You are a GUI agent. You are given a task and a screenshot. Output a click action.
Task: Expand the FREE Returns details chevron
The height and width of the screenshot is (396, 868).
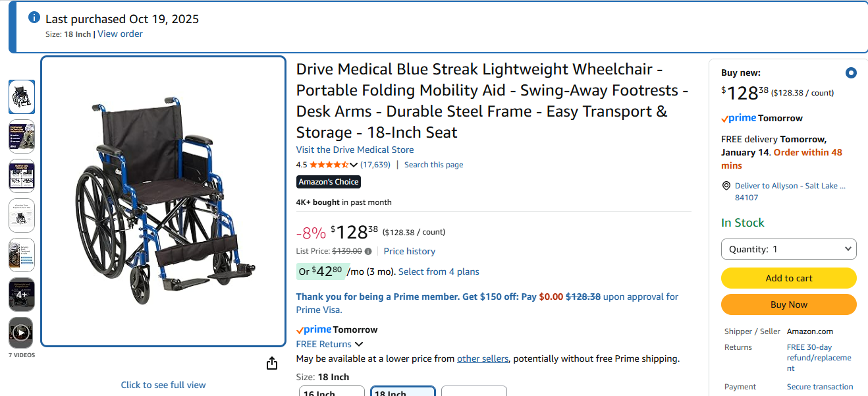[x=358, y=344]
